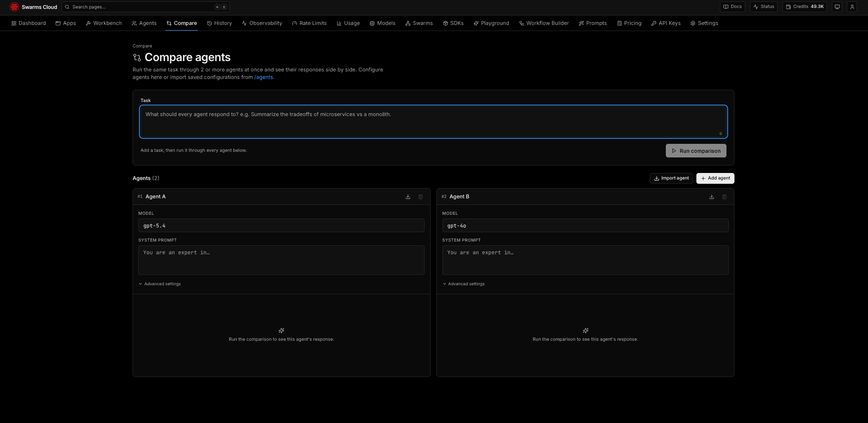Screen dimensions: 868x423
Task: Navigate to the Swarms tab
Action: coord(419,23)
